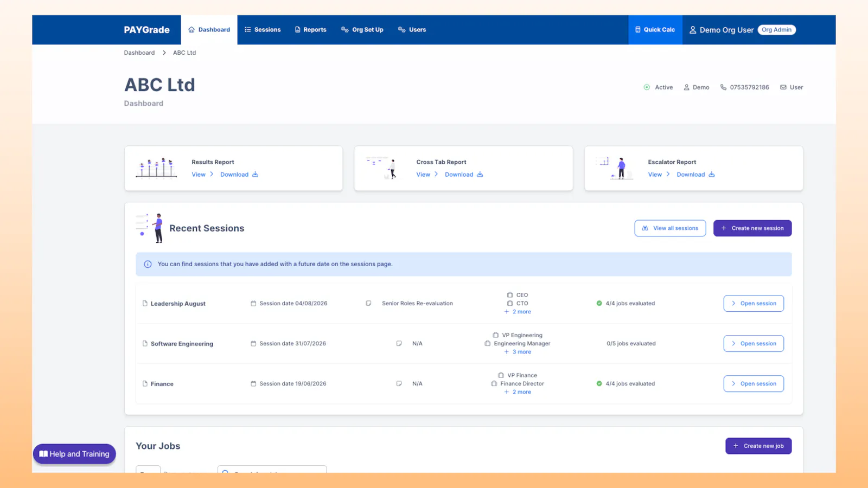
Task: Download the Results Report
Action: coord(239,175)
